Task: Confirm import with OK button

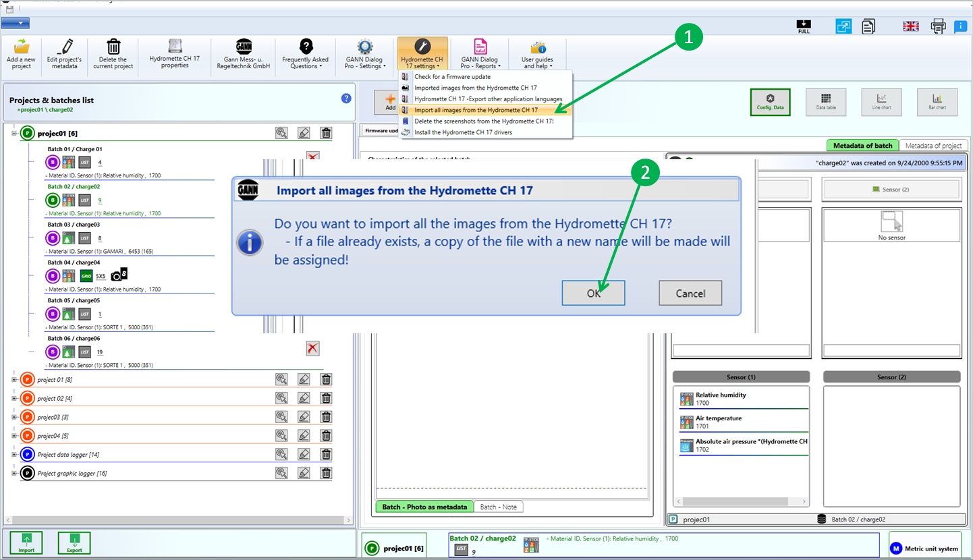Action: coord(593,293)
